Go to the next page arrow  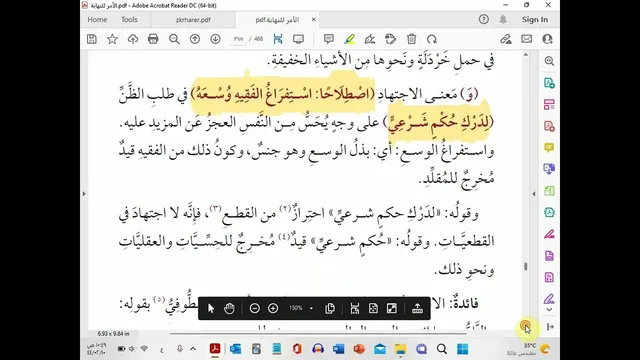click(215, 39)
